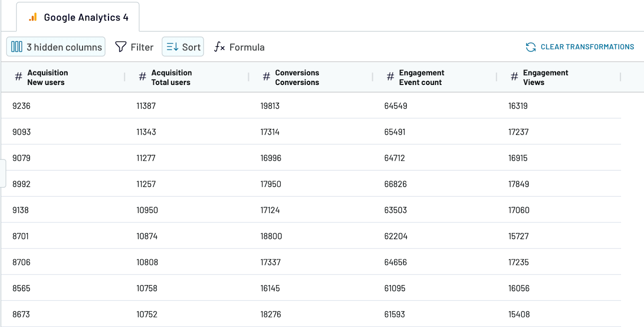Click the Event count cell 63503
This screenshot has width=644, height=327.
396,210
